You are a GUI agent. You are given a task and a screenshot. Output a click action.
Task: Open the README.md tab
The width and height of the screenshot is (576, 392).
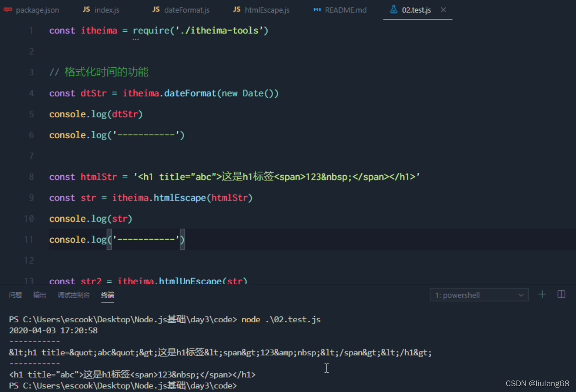click(340, 10)
